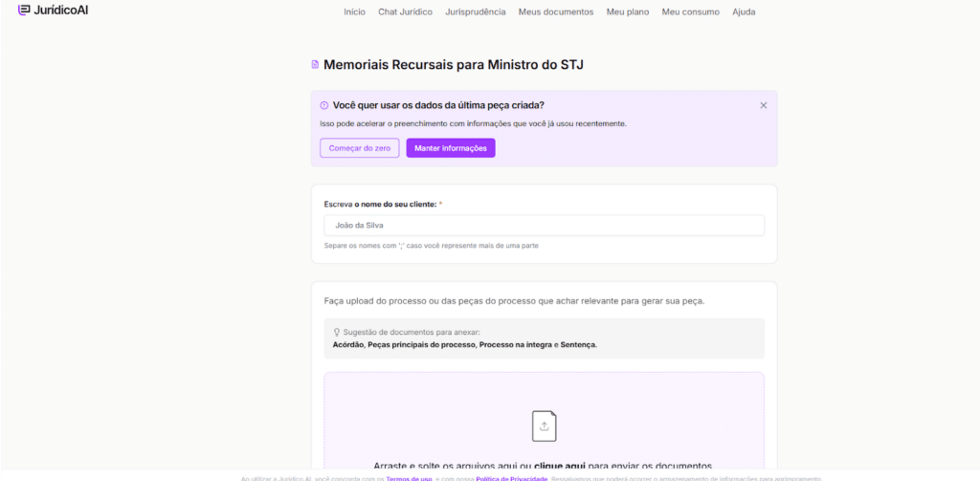Click 'Você quer usar os dados' heading
This screenshot has width=980, height=481.
tap(438, 105)
